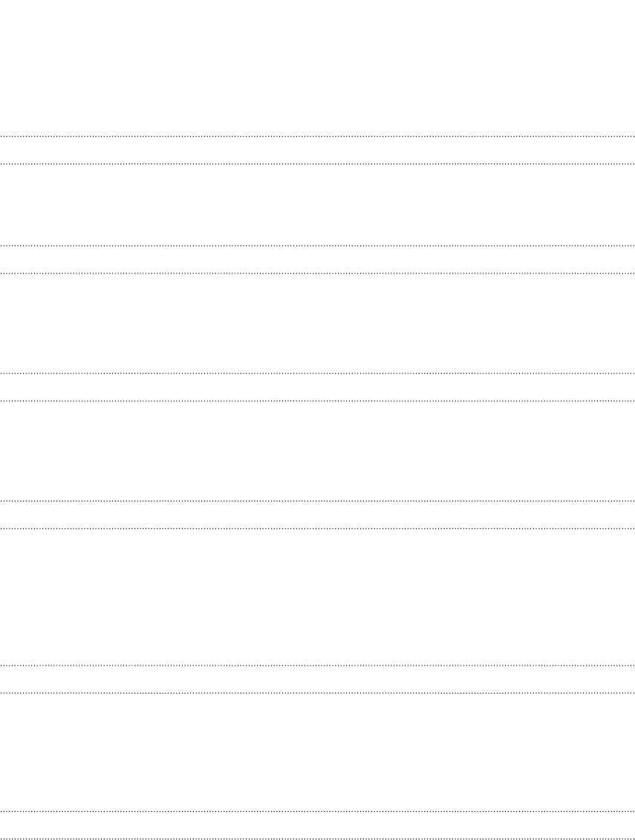
Task: Click space between first pair of dotted lines
Action: [x=317, y=150]
